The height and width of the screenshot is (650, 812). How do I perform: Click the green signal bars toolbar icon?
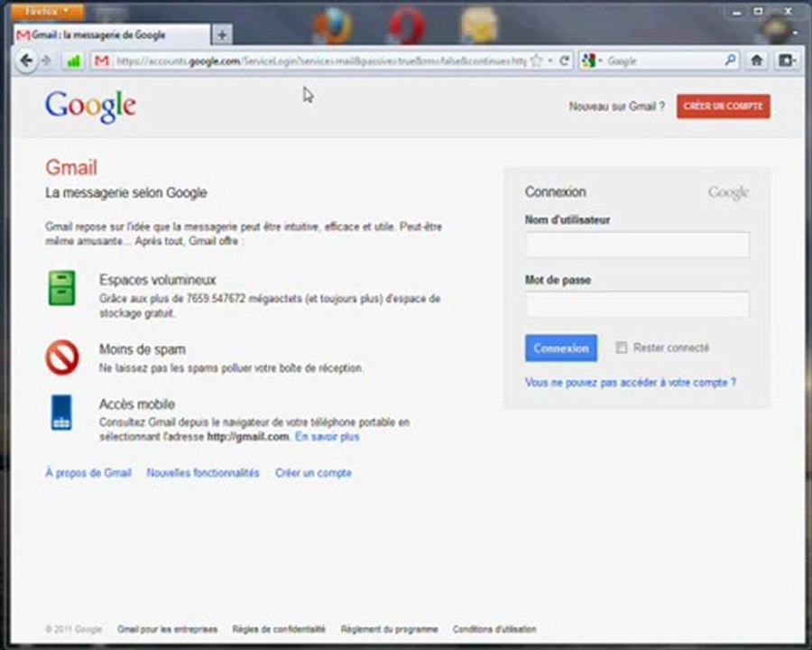coord(74,60)
